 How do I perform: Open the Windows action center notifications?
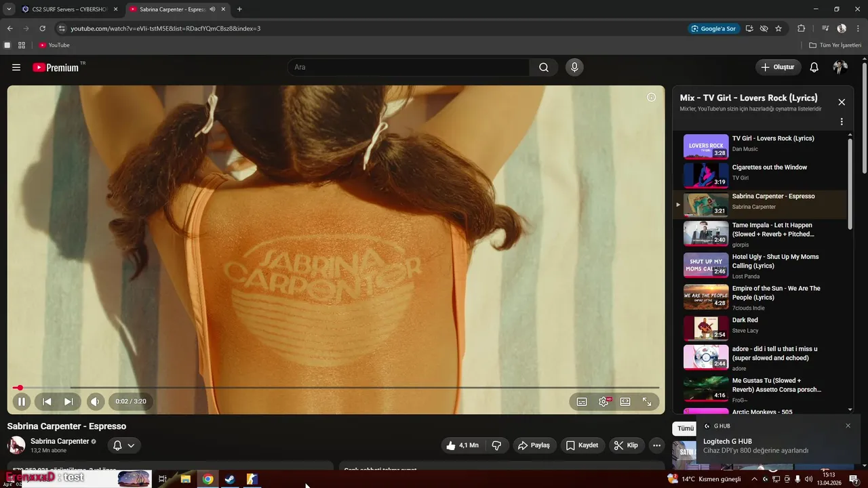(x=853, y=479)
